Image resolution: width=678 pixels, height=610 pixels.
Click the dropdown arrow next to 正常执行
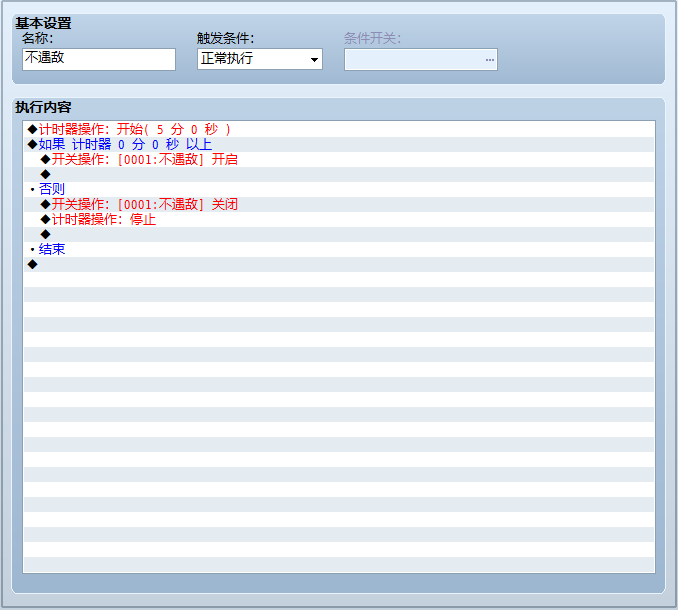coord(314,60)
